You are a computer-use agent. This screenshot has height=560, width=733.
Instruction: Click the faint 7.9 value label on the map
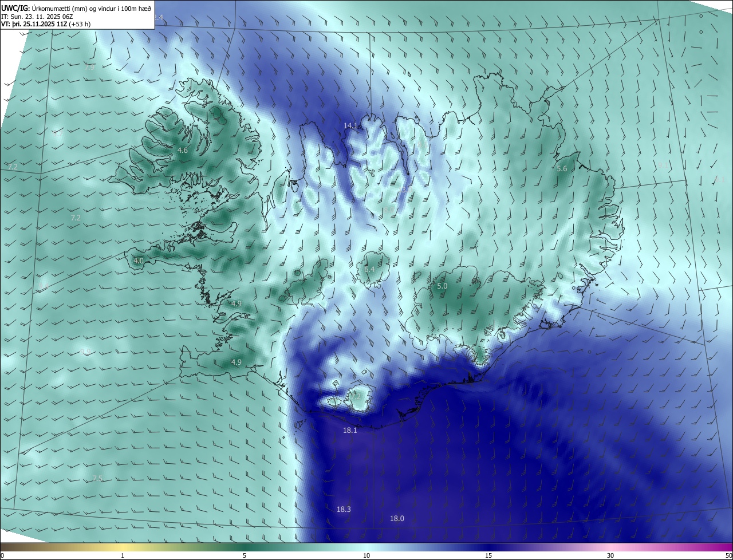pyautogui.click(x=90, y=68)
